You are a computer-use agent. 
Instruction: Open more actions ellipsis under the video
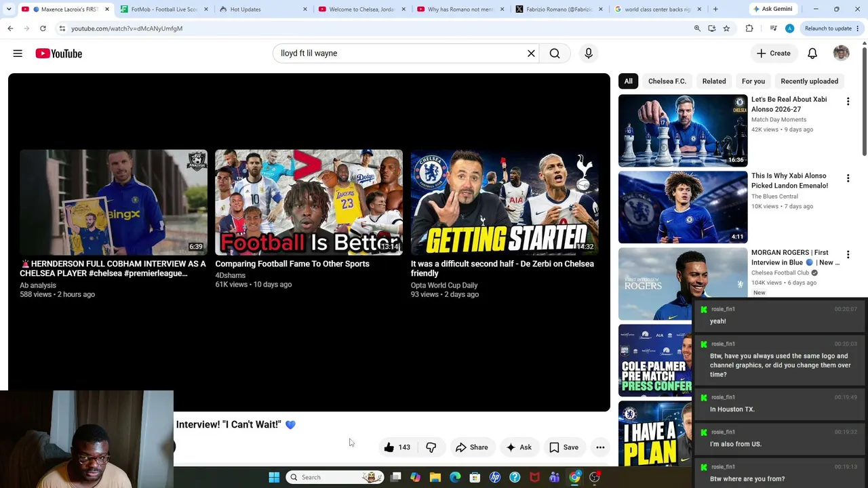600,447
